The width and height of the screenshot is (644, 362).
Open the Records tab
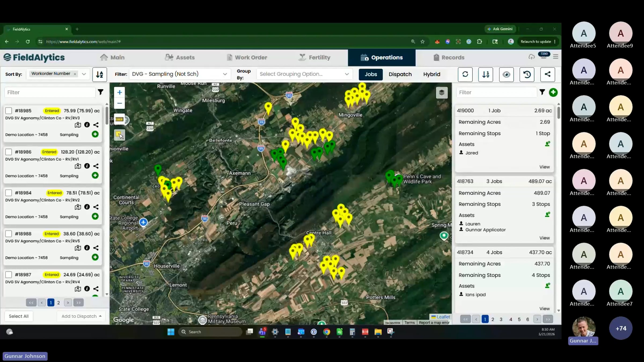point(449,57)
